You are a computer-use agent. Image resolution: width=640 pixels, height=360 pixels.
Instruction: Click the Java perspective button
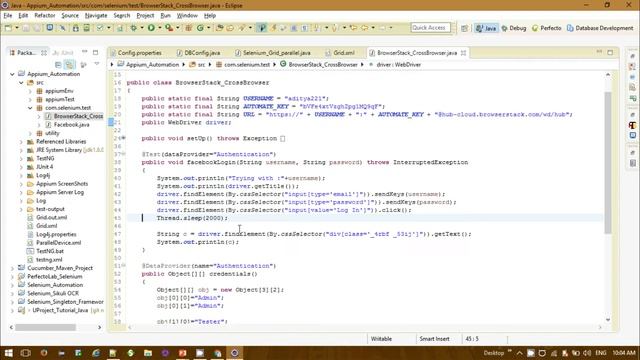[x=486, y=28]
